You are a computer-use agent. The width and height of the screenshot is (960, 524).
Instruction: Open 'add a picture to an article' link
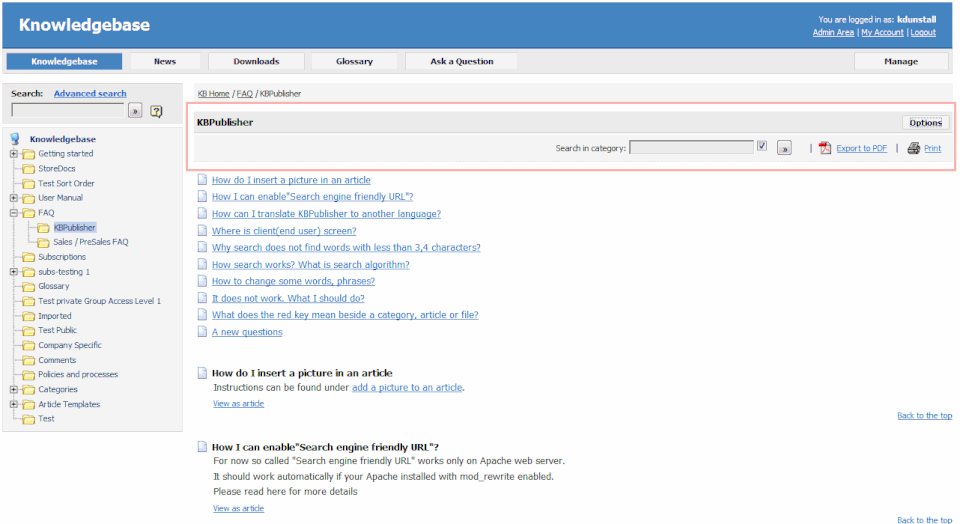(x=407, y=387)
